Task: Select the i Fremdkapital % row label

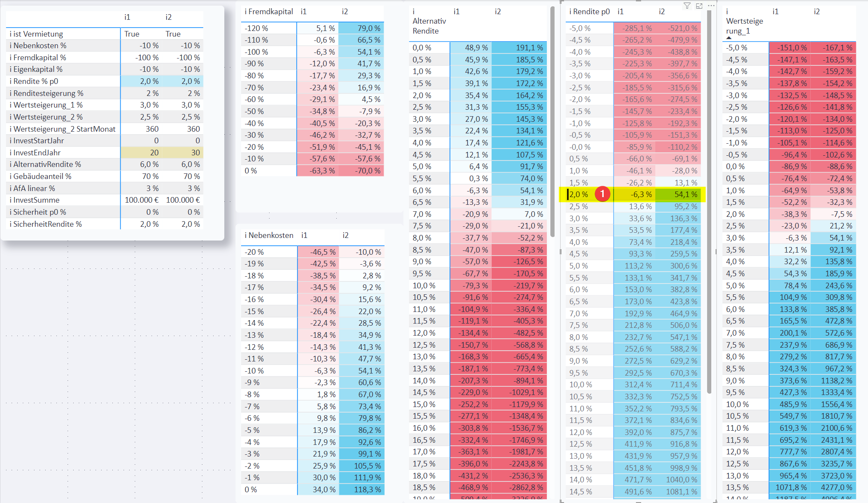Action: [38, 58]
